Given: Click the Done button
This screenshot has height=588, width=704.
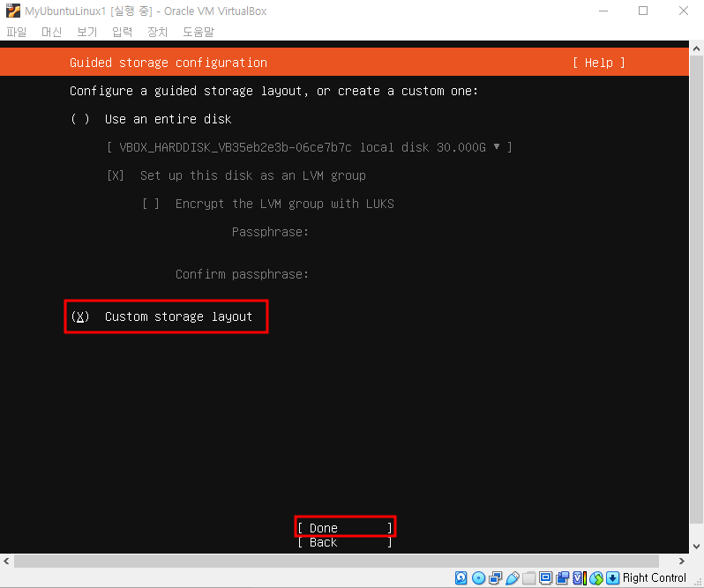Looking at the screenshot, I should (x=345, y=528).
